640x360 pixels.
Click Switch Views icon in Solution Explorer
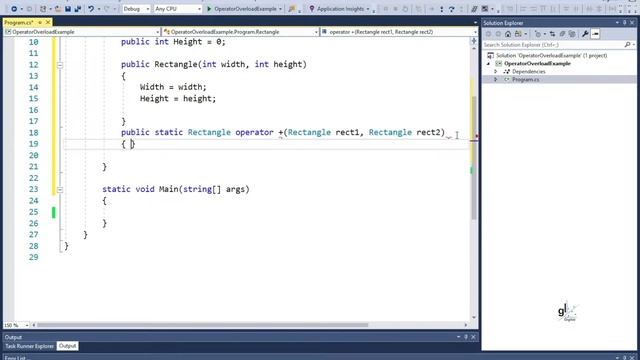tap(518, 34)
